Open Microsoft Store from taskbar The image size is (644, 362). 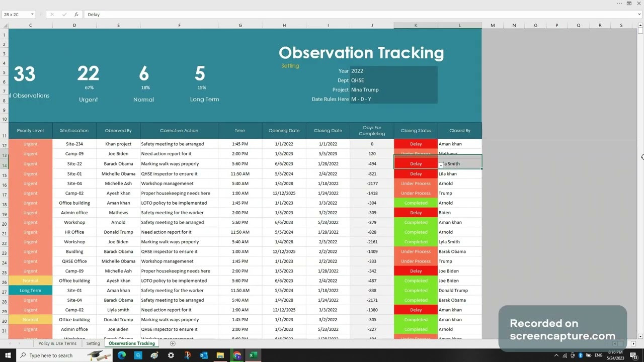point(138,355)
